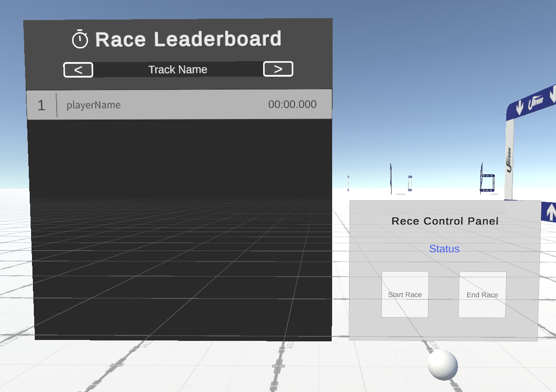Click the UDrone logo on gate banner

tap(535, 103)
